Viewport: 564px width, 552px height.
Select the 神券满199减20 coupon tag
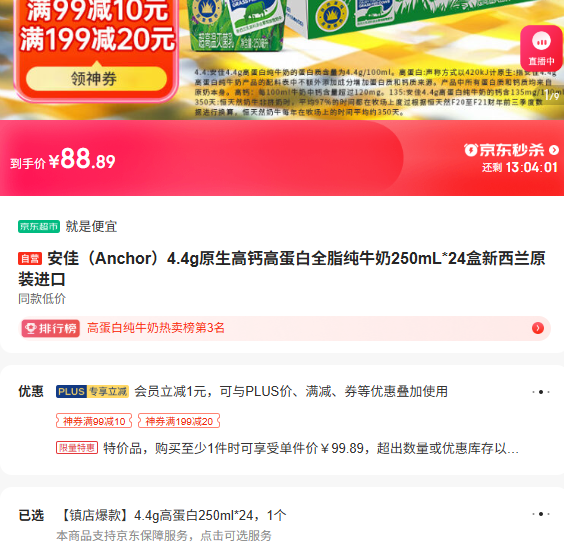[179, 421]
